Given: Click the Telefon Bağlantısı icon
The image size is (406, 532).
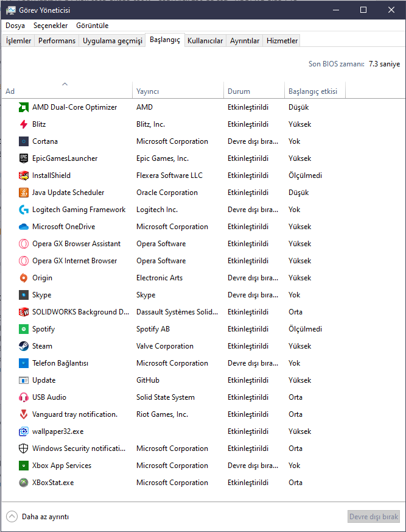Looking at the screenshot, I should [23, 363].
